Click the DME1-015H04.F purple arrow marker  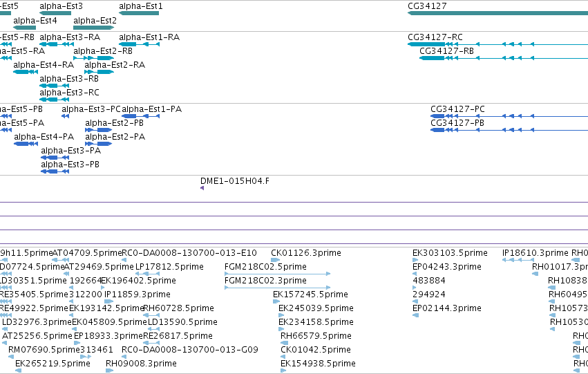(x=202, y=188)
